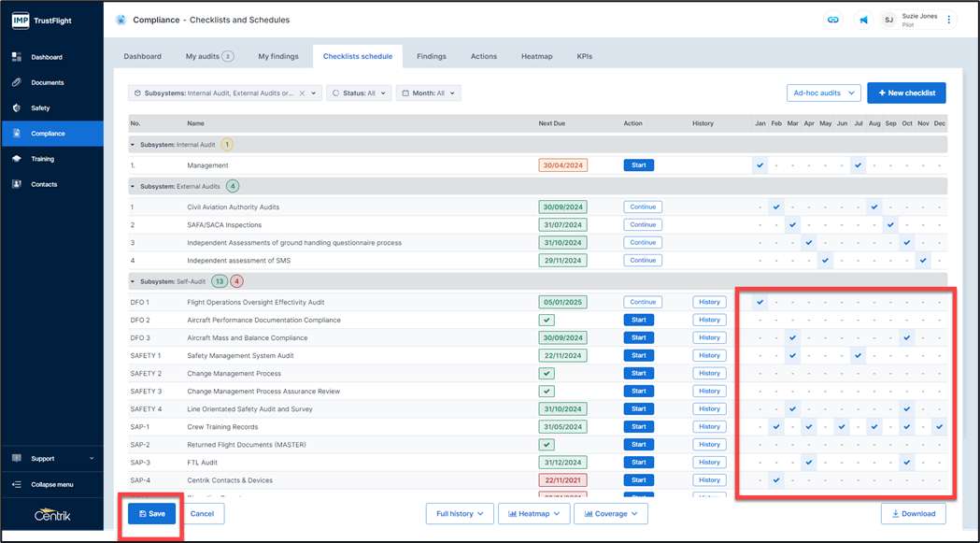Open the Status filter dropdown
Viewport: 980px width, 543px height.
tap(359, 93)
